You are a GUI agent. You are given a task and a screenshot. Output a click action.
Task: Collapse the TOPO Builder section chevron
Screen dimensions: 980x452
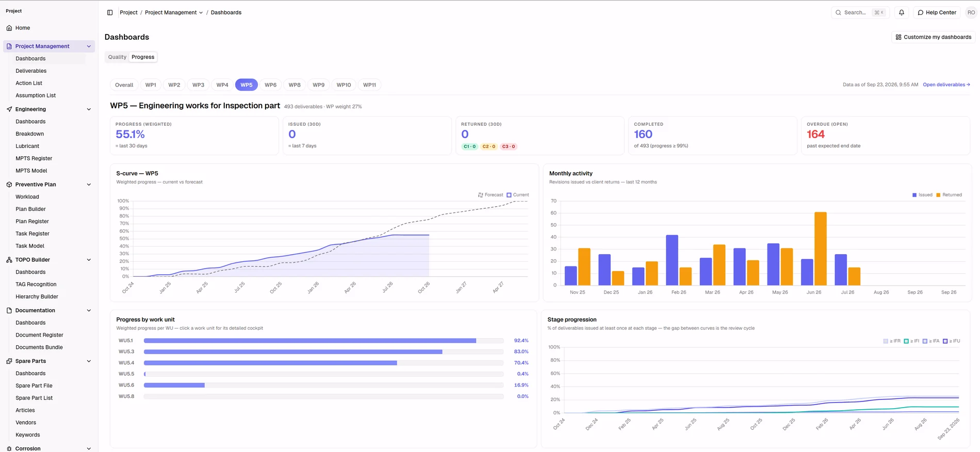click(x=89, y=260)
